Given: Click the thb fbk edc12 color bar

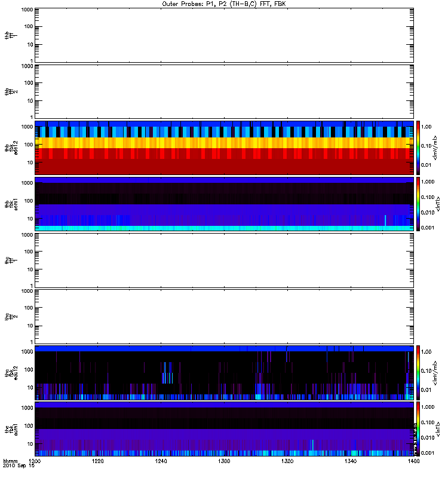Looking at the screenshot, I should (418, 148).
